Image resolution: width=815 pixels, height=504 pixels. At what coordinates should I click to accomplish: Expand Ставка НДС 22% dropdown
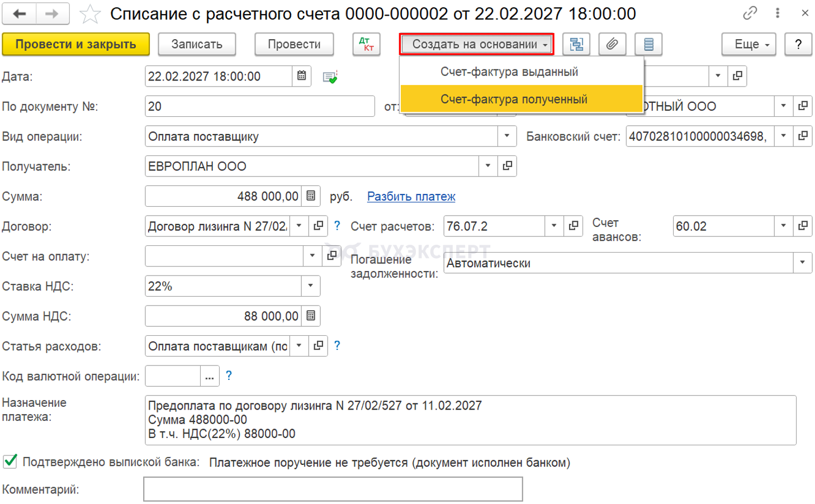click(x=311, y=286)
